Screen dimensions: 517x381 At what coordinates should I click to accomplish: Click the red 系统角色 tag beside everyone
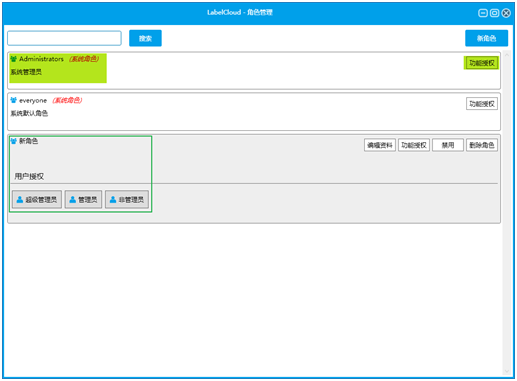point(67,100)
